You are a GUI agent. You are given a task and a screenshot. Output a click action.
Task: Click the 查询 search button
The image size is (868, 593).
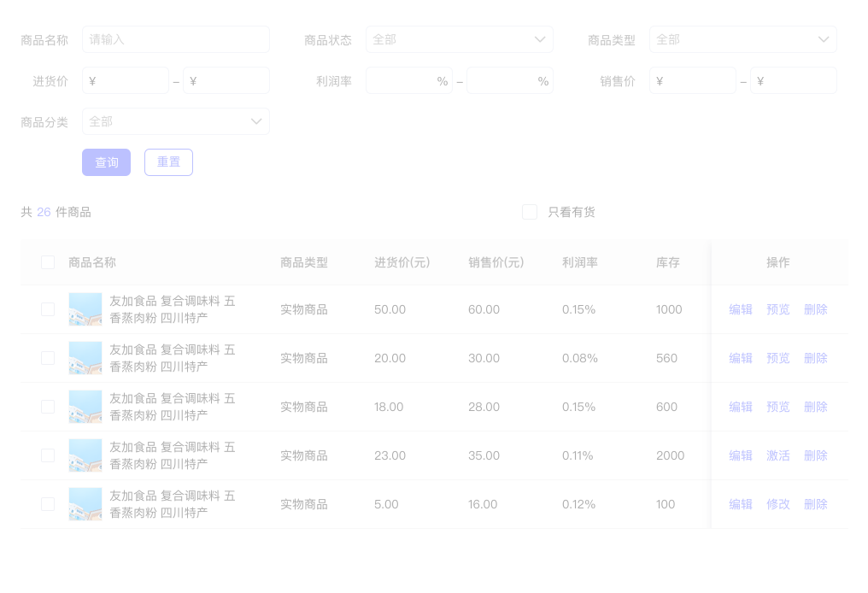(x=106, y=162)
